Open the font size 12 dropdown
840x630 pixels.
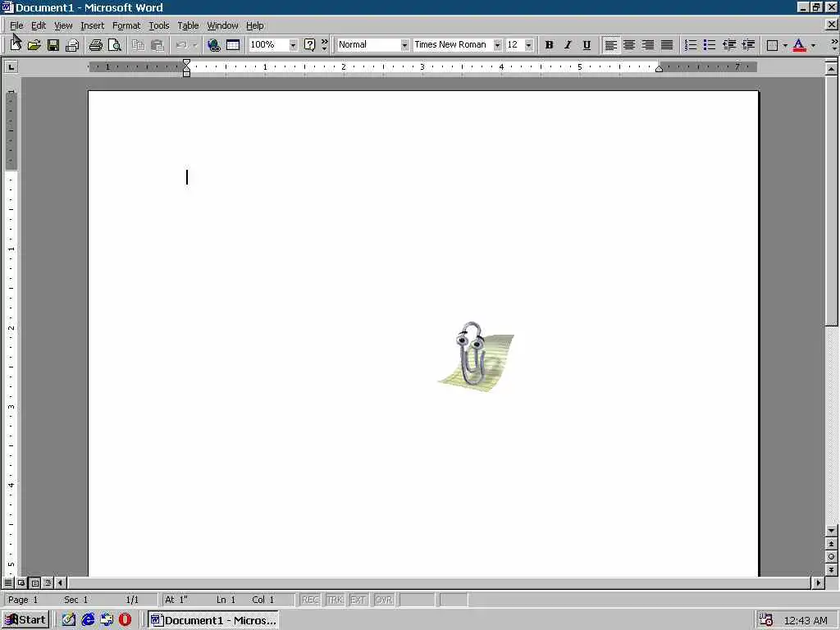click(x=529, y=45)
